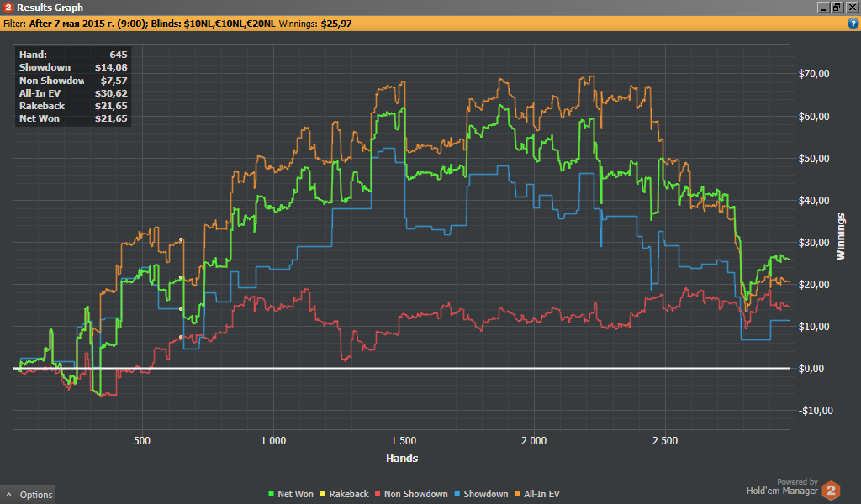Toggle the Showdown legend item
This screenshot has height=504, width=861.
click(x=481, y=494)
